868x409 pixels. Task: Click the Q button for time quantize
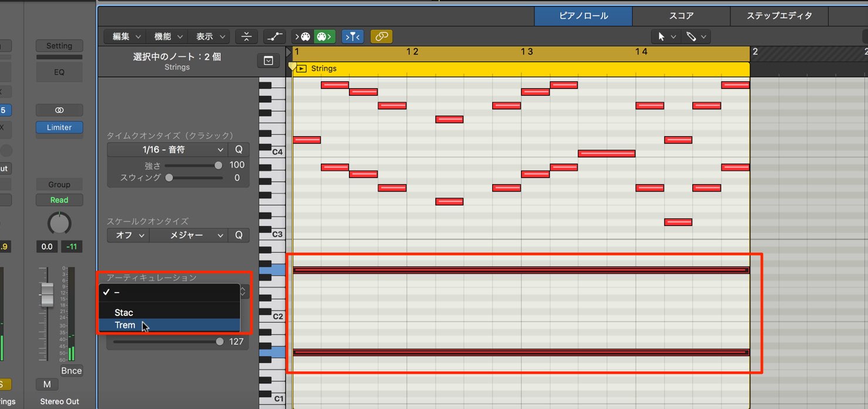pyautogui.click(x=239, y=149)
